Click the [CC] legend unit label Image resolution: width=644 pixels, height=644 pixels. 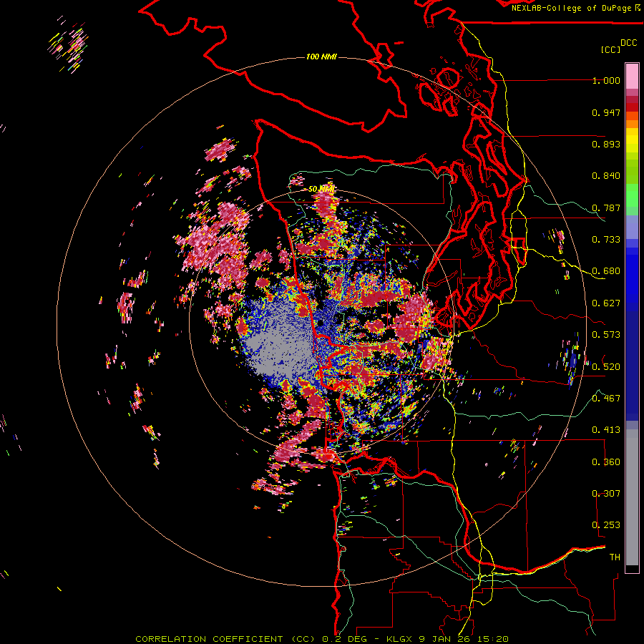coord(610,49)
